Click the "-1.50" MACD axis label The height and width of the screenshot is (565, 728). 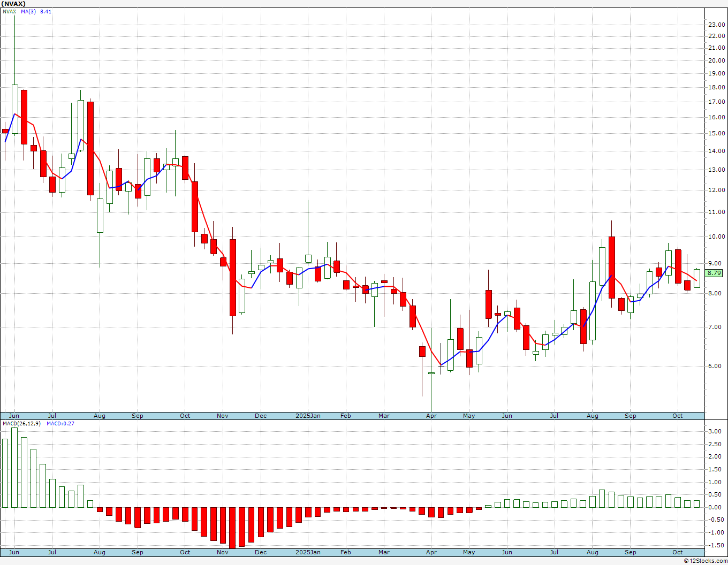(716, 545)
